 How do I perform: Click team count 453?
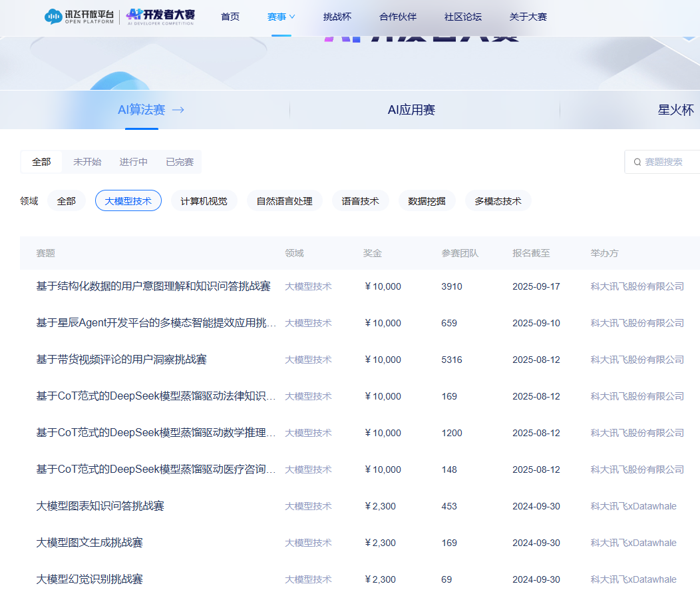[x=449, y=506]
